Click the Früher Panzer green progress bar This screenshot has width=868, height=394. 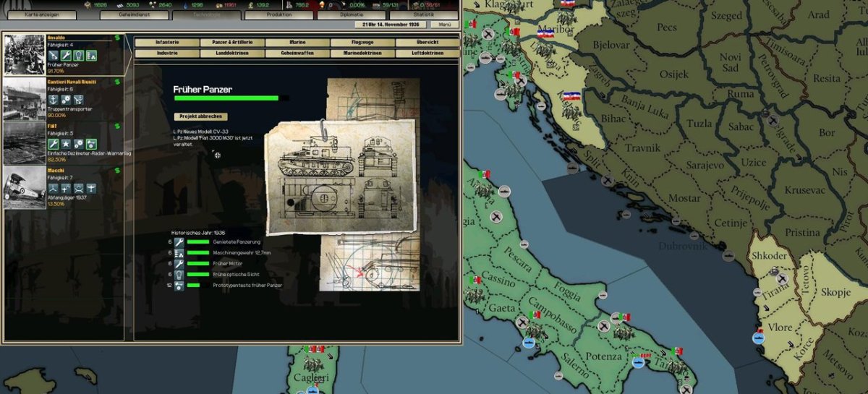226,98
